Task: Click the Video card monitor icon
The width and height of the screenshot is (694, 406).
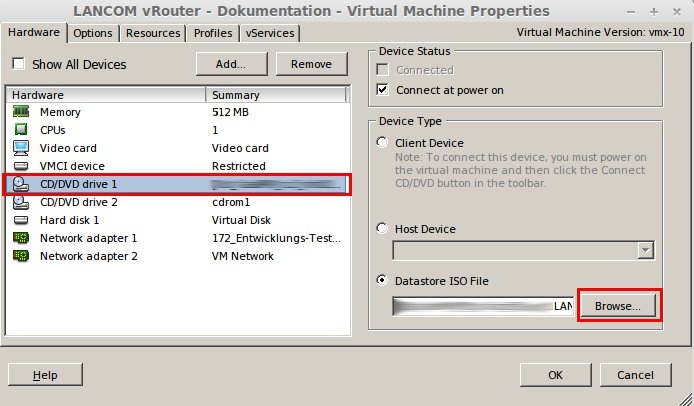Action: click(x=21, y=148)
